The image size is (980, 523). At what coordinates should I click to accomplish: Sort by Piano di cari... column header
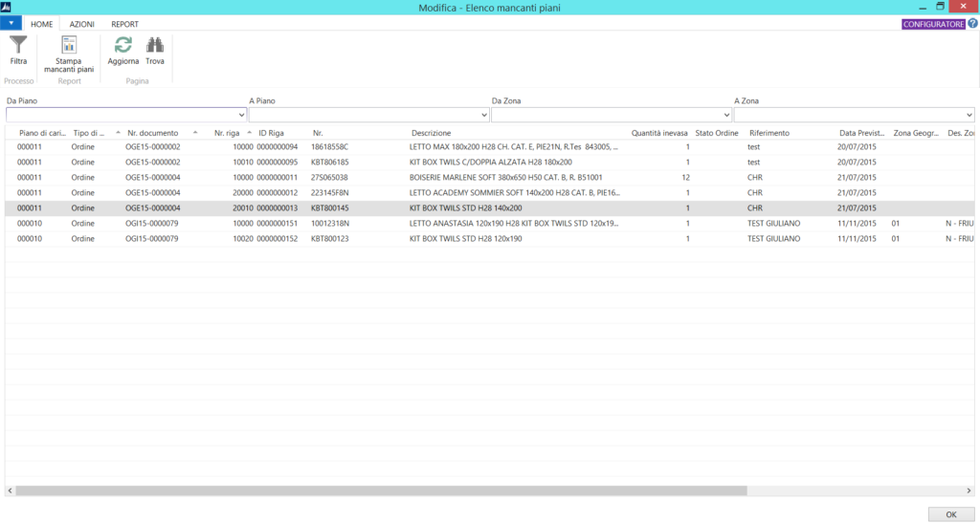click(42, 133)
